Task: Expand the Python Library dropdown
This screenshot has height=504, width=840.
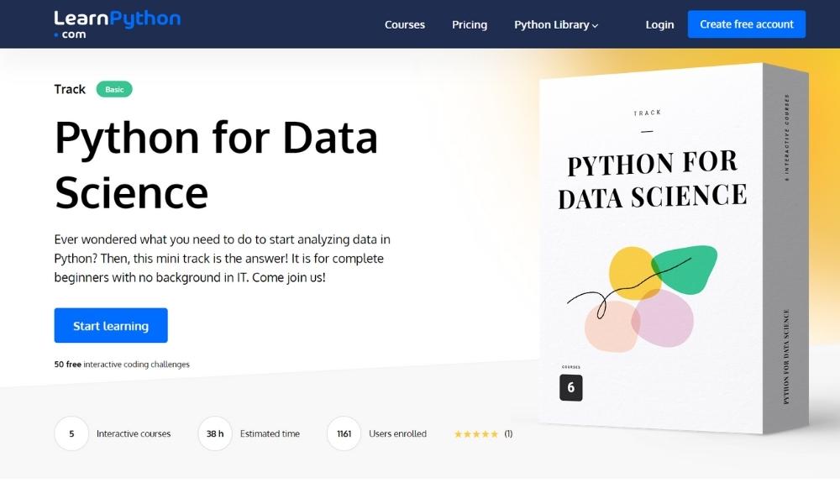Action: (556, 24)
